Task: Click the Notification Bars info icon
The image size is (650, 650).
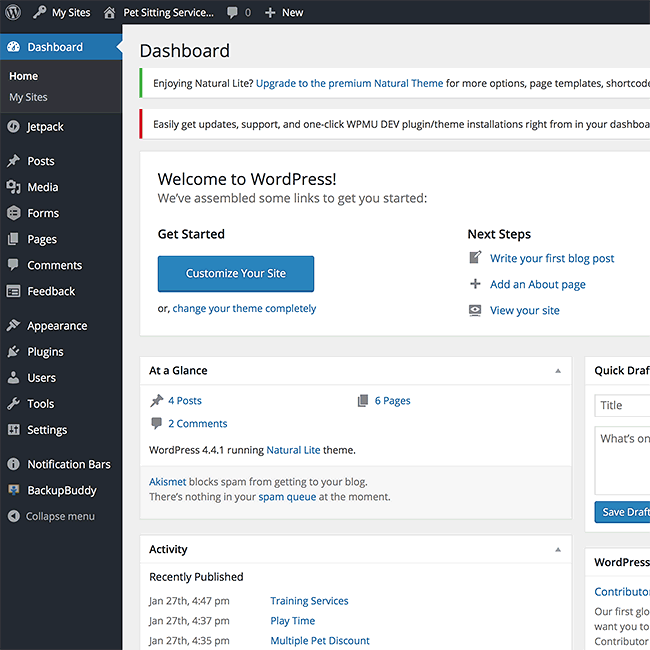Action: (x=13, y=464)
